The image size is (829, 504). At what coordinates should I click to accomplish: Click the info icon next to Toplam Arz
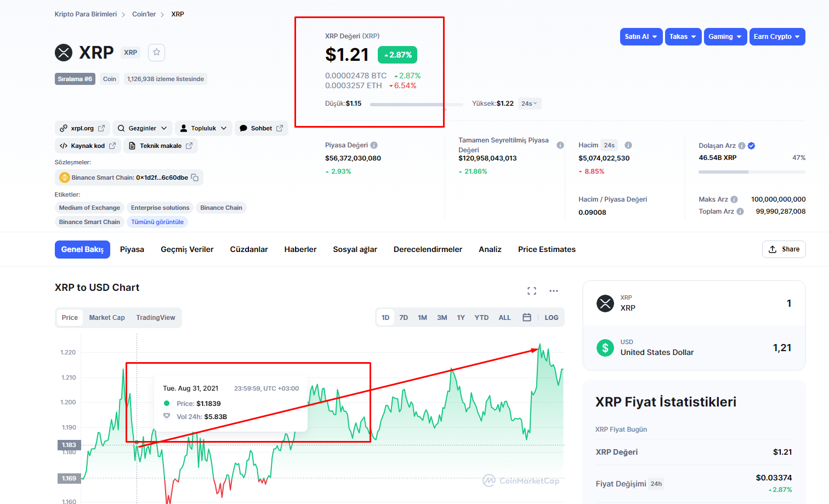pos(740,211)
